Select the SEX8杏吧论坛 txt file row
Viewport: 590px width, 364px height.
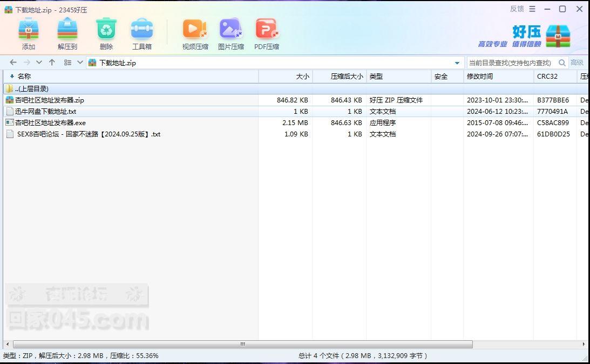pyautogui.click(x=296, y=134)
